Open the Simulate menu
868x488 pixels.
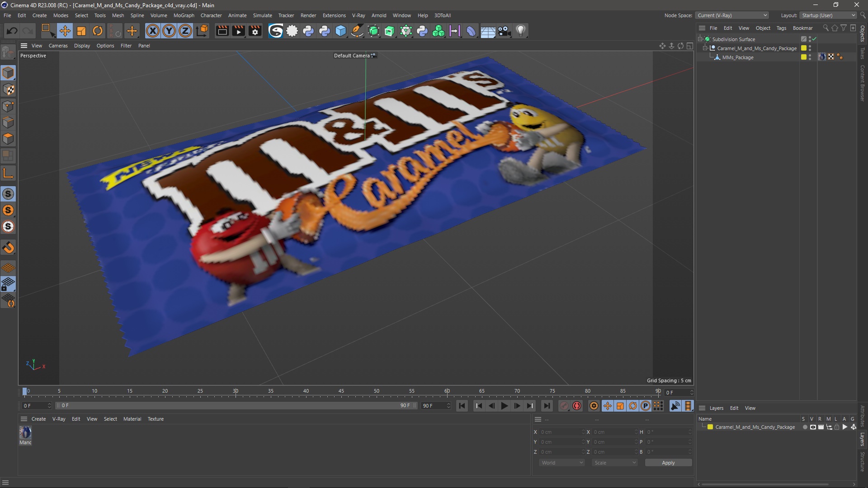pos(262,15)
